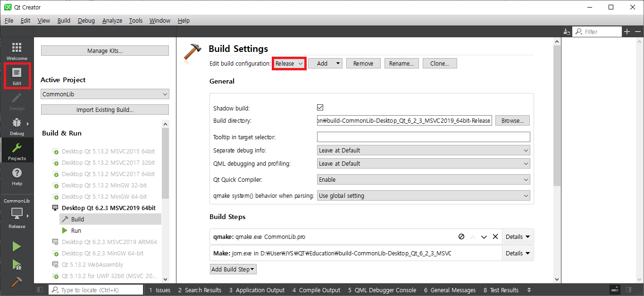This screenshot has height=296, width=644.
Task: Open the CommonLib active project dropdown
Action: click(105, 94)
